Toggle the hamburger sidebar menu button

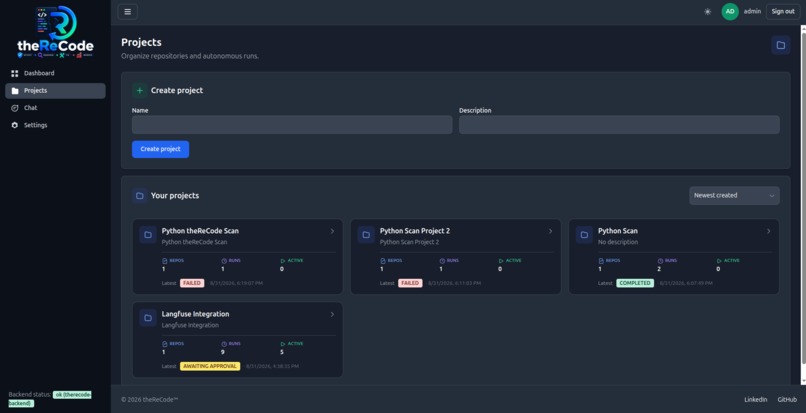click(127, 12)
